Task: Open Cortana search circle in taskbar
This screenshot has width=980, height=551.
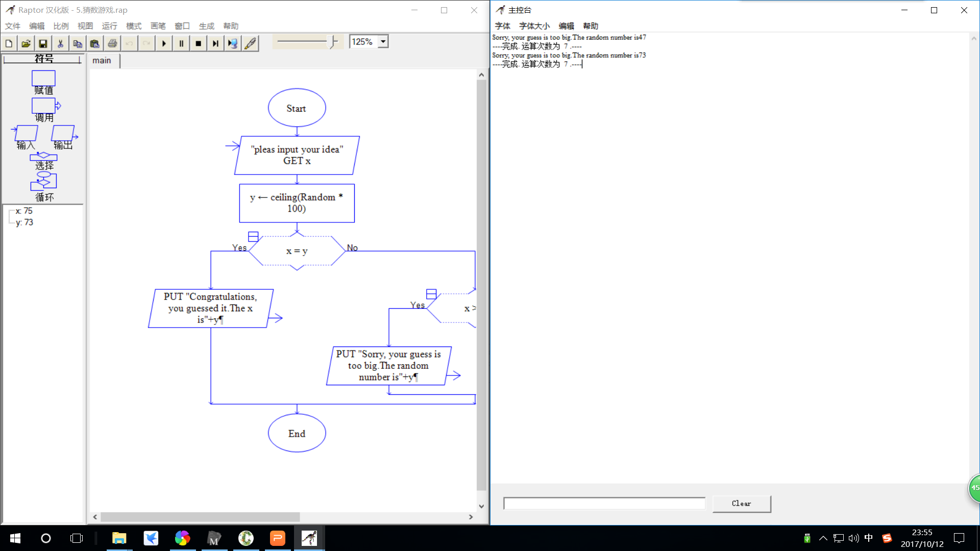Action: [x=46, y=538]
